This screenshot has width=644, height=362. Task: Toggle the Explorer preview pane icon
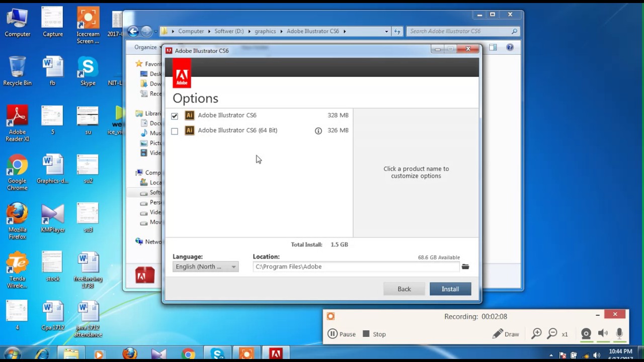coord(493,47)
